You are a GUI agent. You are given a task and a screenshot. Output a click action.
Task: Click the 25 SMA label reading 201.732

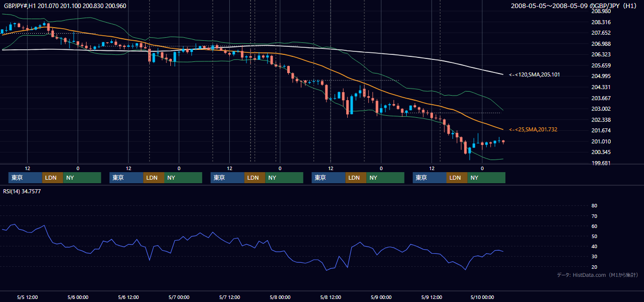pos(533,129)
